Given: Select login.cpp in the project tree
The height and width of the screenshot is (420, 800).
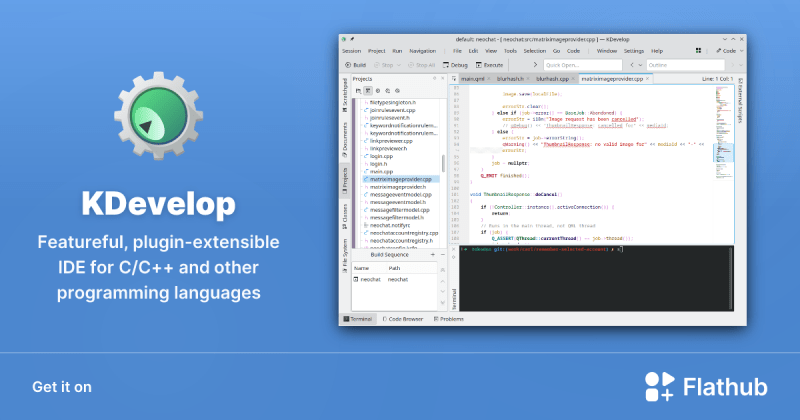Looking at the screenshot, I should coord(381,156).
